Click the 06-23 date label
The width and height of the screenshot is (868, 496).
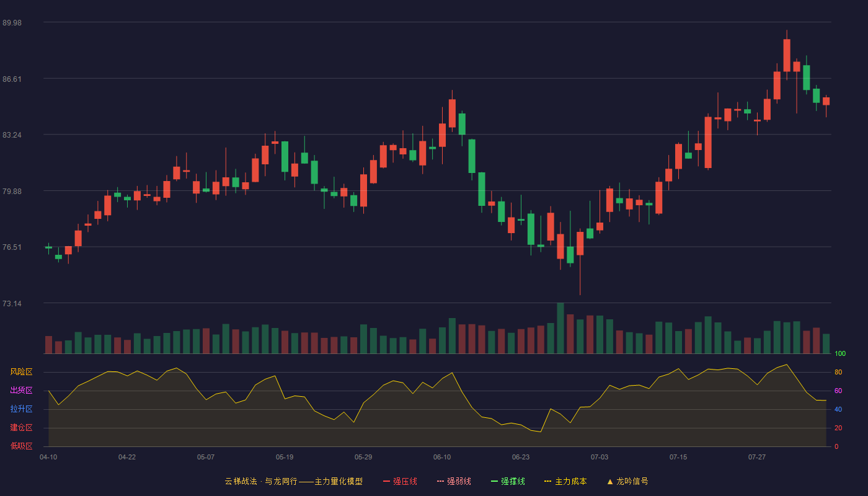[521, 457]
